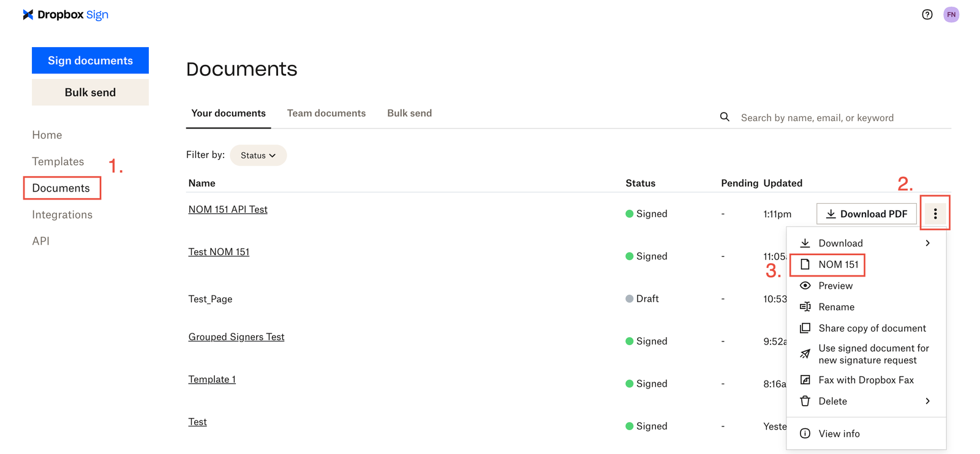Viewport: 980px width, 454px height.
Task: Go to Home in sidebar
Action: coord(47,135)
